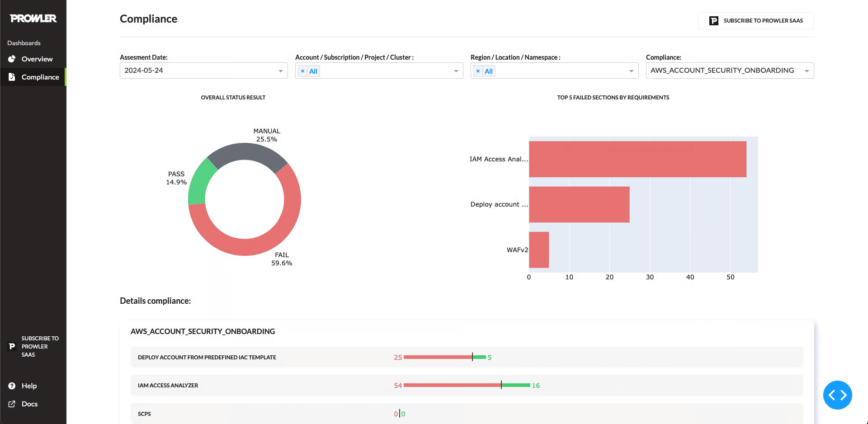Expand the SCPS compliance row
Screen dimensions: 868x424
coord(467,414)
